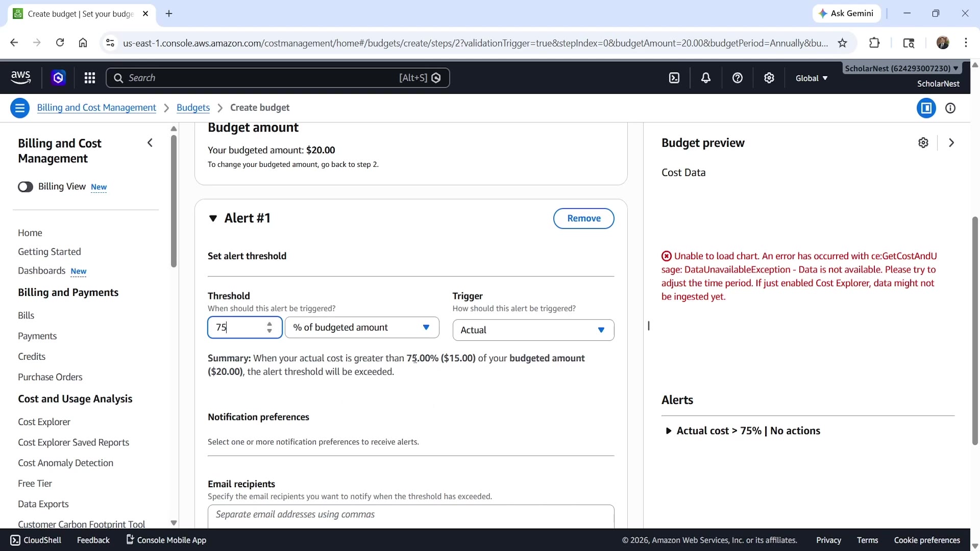Open the Global region selector

click(x=812, y=78)
